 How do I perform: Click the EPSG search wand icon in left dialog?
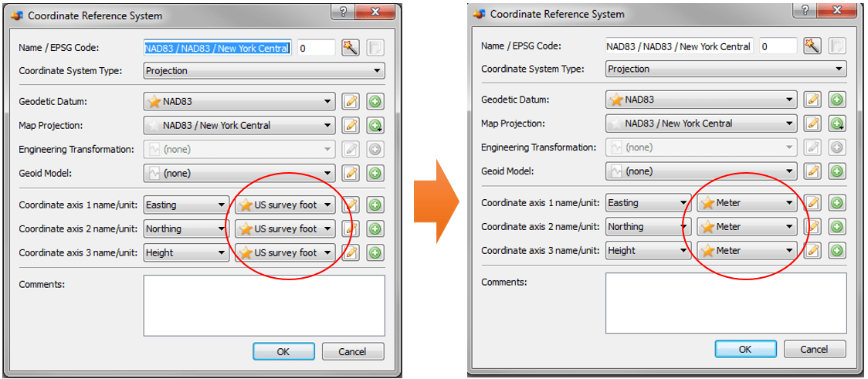[350, 48]
